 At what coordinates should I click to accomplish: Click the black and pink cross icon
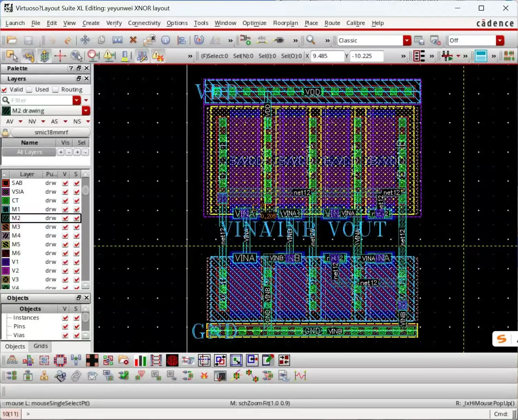click(x=92, y=360)
